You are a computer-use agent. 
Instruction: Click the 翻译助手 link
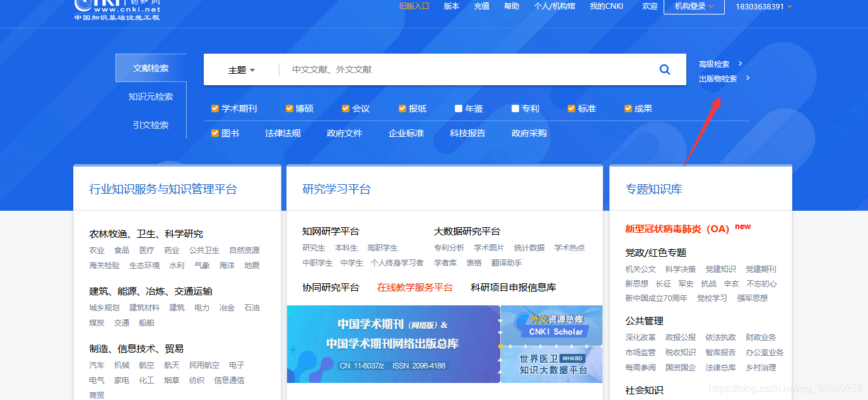pos(507,263)
